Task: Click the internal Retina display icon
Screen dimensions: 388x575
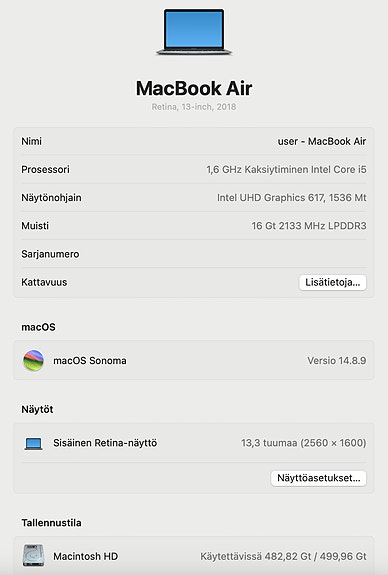Action: click(x=33, y=443)
